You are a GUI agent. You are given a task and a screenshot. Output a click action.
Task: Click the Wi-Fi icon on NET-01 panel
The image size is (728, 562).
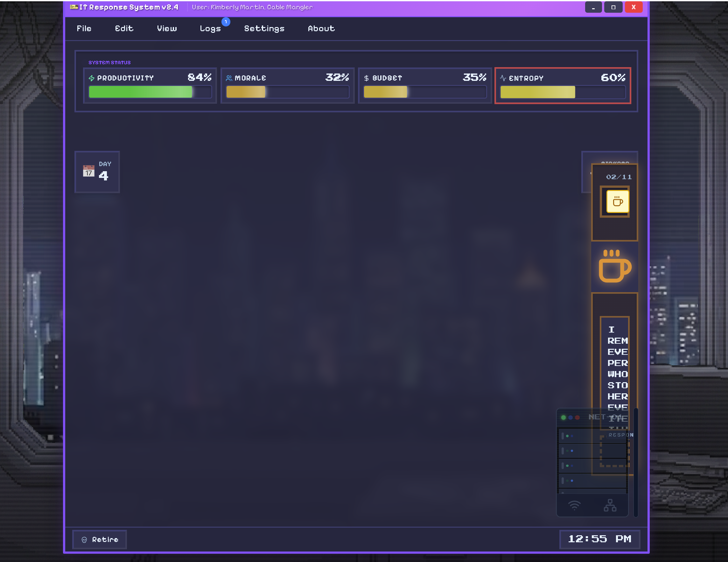pos(574,505)
